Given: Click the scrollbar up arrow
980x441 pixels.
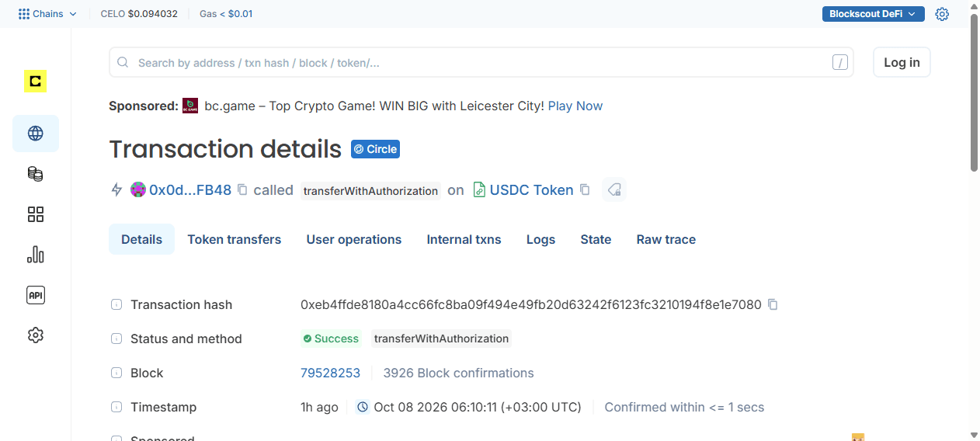Looking at the screenshot, I should (975, 5).
